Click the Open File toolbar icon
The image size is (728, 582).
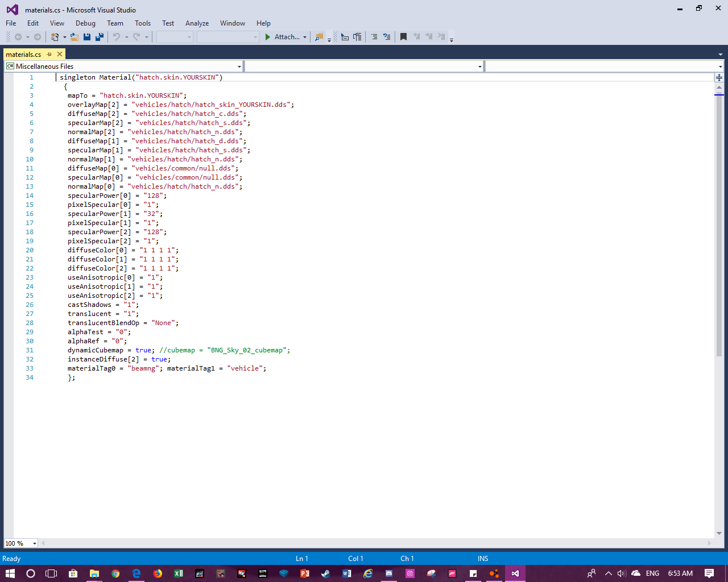point(74,37)
